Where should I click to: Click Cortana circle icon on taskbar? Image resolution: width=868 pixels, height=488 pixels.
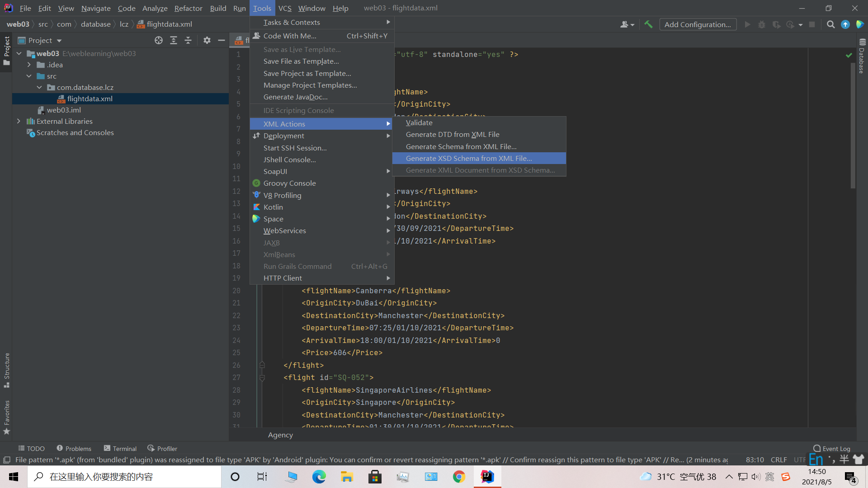pyautogui.click(x=235, y=477)
